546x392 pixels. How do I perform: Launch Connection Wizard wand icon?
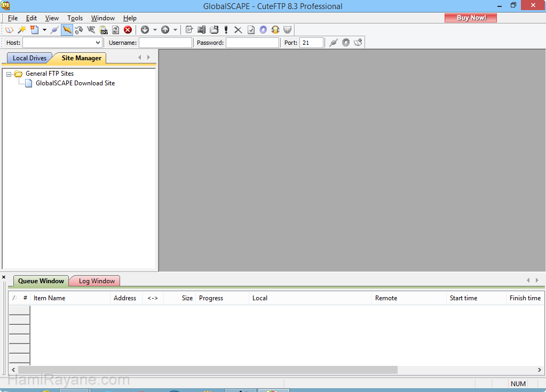tap(21, 30)
